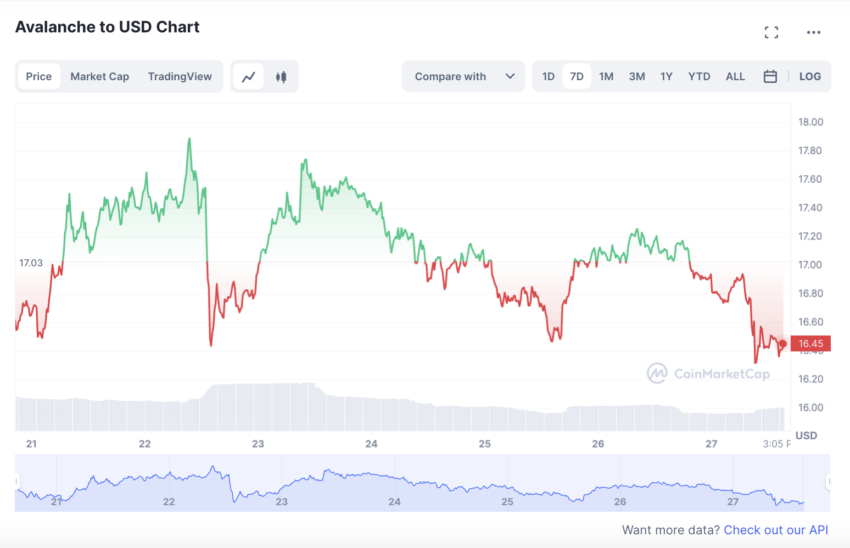
Task: Open the Check out our API link
Action: (776, 530)
